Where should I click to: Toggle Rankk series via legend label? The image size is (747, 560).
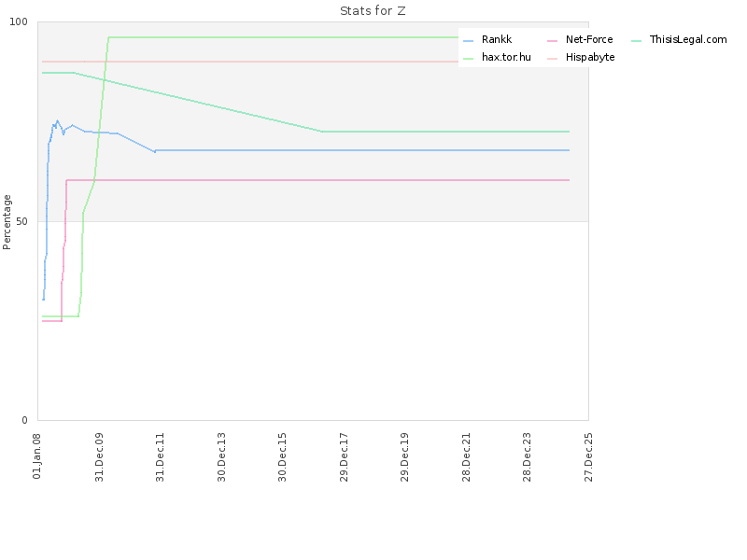point(496,39)
